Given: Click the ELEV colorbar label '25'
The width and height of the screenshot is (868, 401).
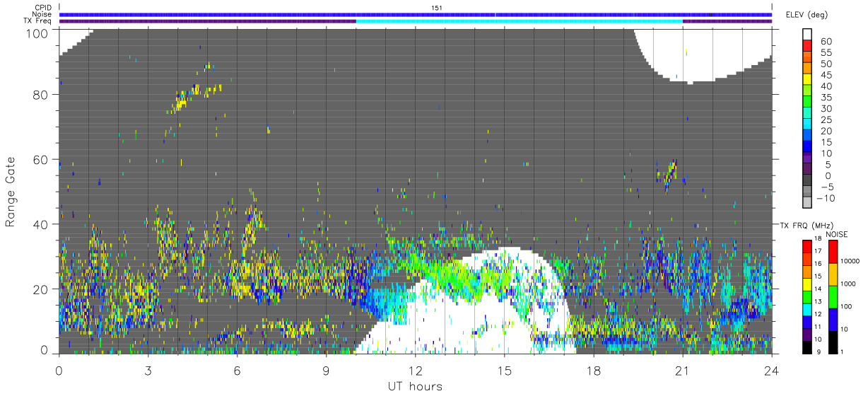Looking at the screenshot, I should [826, 120].
